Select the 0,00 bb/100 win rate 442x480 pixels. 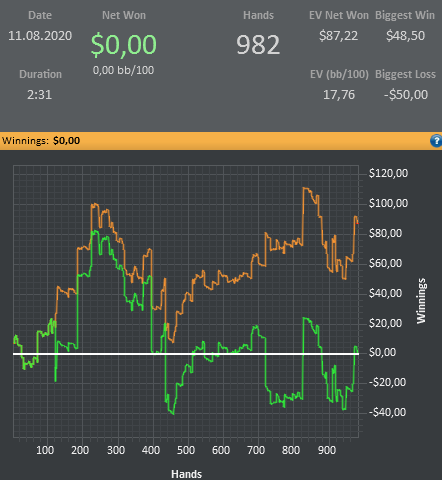coord(123,70)
